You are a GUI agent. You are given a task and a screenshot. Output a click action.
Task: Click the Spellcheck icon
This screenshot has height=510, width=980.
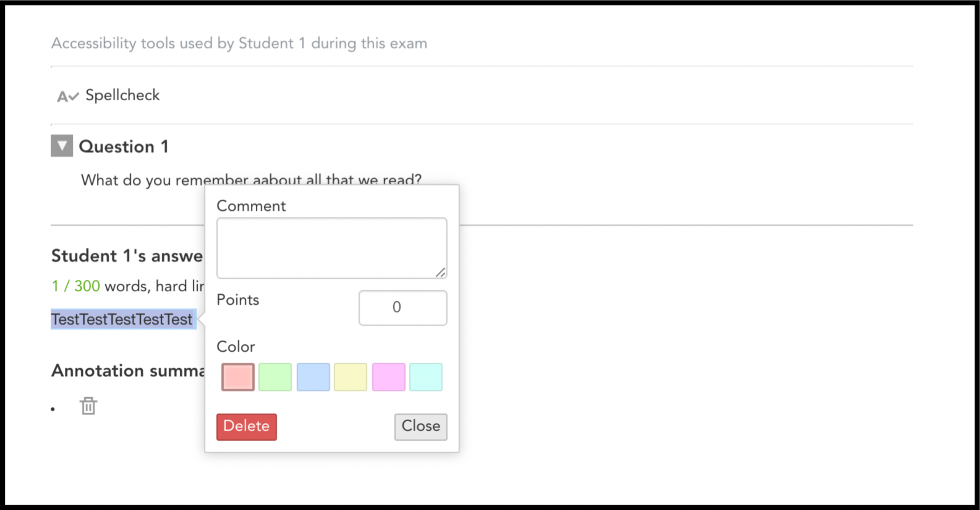68,96
